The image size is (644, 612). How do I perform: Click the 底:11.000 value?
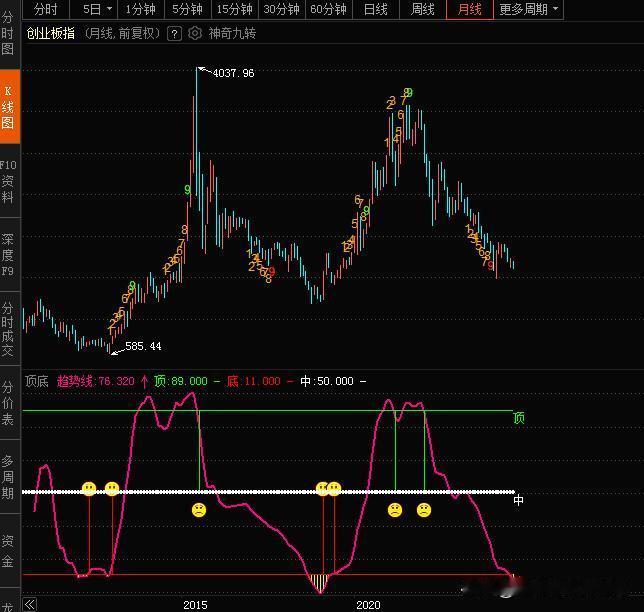click(254, 381)
